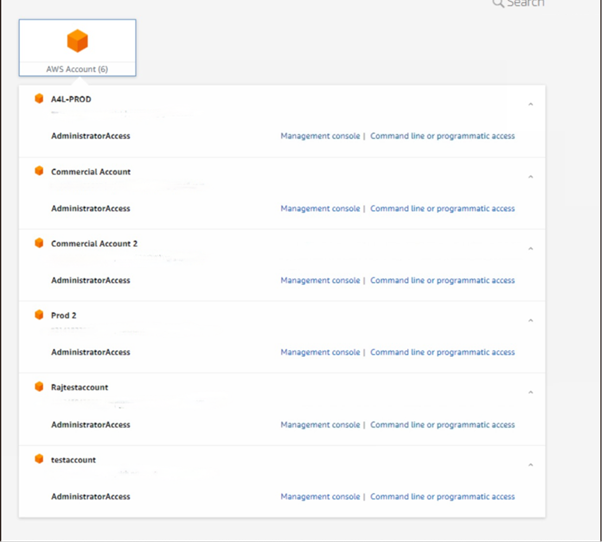Image resolution: width=602 pixels, height=542 pixels.
Task: Open Management console for Prod 2
Action: pyautogui.click(x=320, y=352)
